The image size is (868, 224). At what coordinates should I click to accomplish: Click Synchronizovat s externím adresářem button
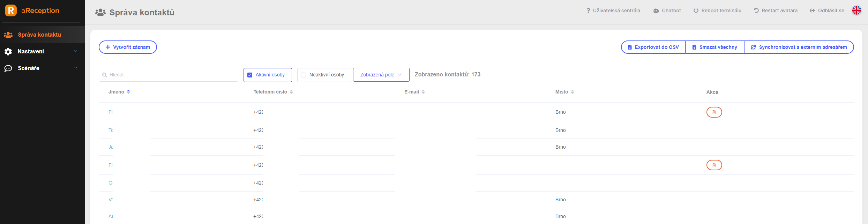pyautogui.click(x=799, y=47)
